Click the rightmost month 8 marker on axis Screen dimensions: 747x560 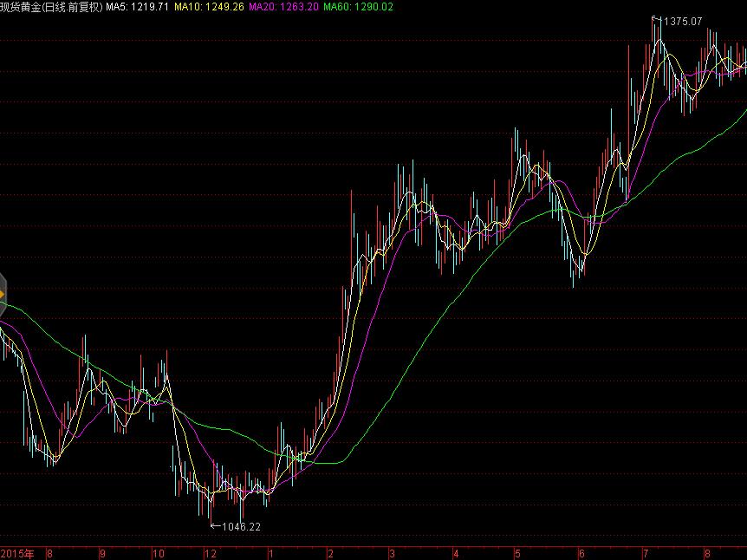[x=707, y=554]
